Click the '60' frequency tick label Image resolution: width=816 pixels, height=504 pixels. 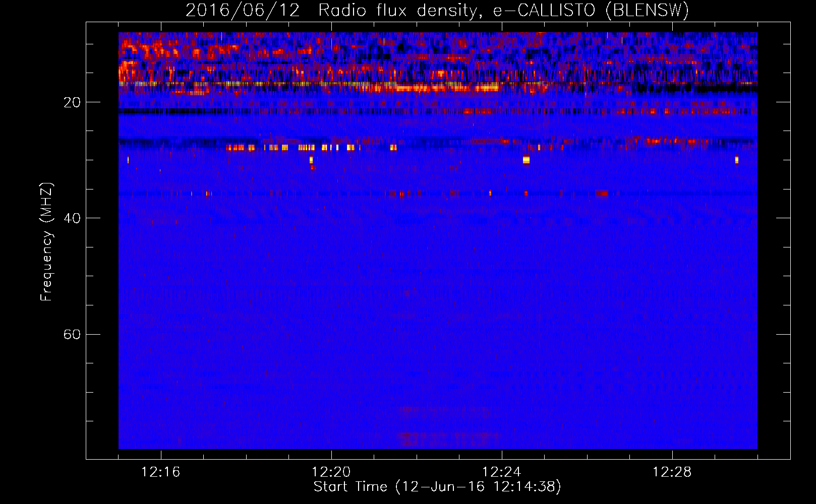(72, 334)
